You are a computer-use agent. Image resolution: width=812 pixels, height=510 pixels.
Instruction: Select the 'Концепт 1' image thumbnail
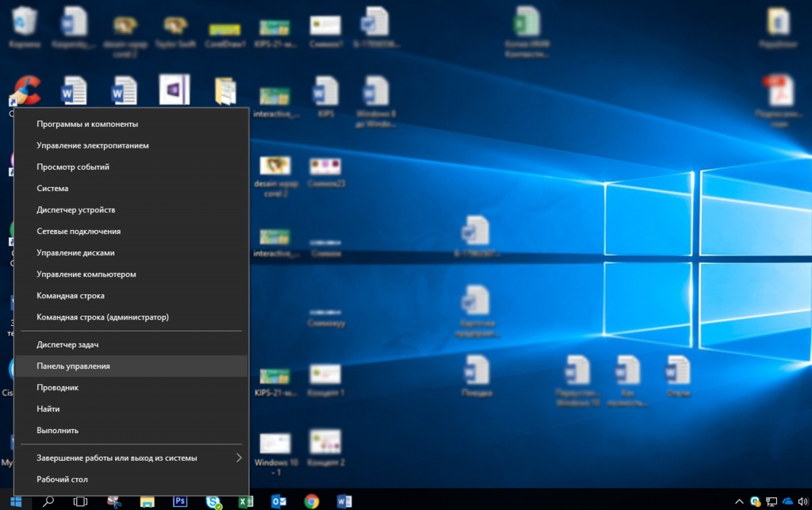point(326,380)
